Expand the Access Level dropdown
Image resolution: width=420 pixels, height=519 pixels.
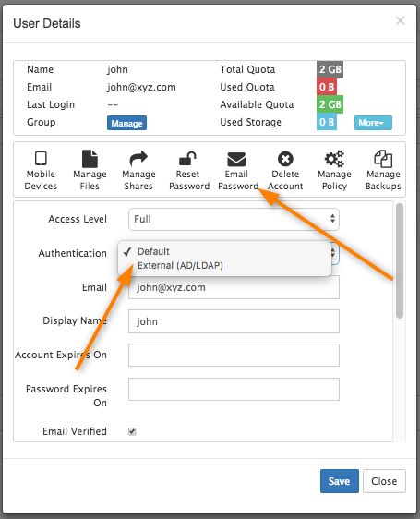[234, 219]
